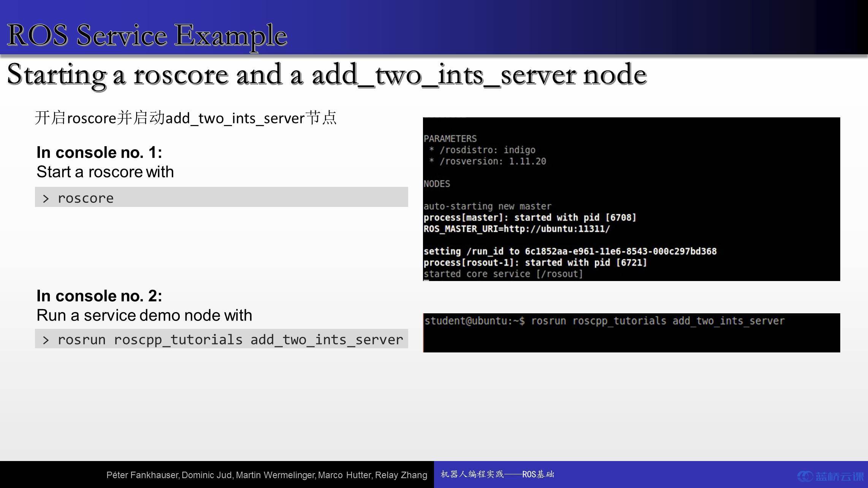Click the '> roscore' command box
Image resolution: width=868 pixels, height=488 pixels.
point(222,197)
